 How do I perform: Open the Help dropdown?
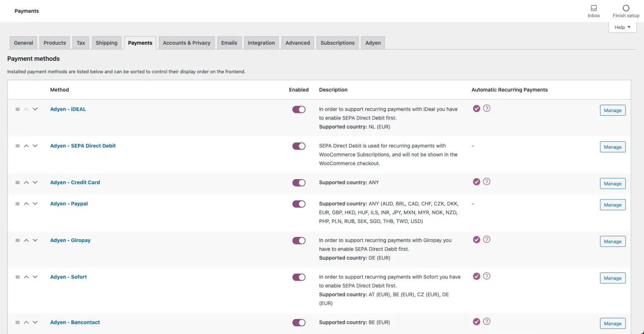[x=622, y=27]
